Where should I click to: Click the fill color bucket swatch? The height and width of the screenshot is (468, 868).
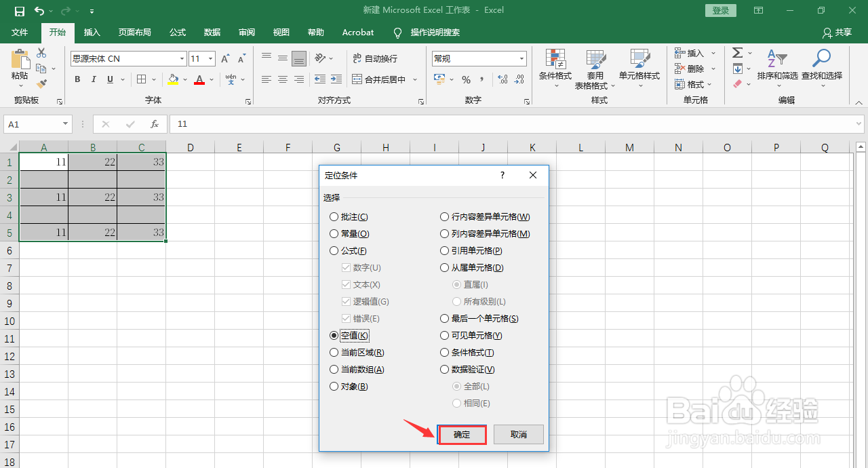[x=174, y=79]
